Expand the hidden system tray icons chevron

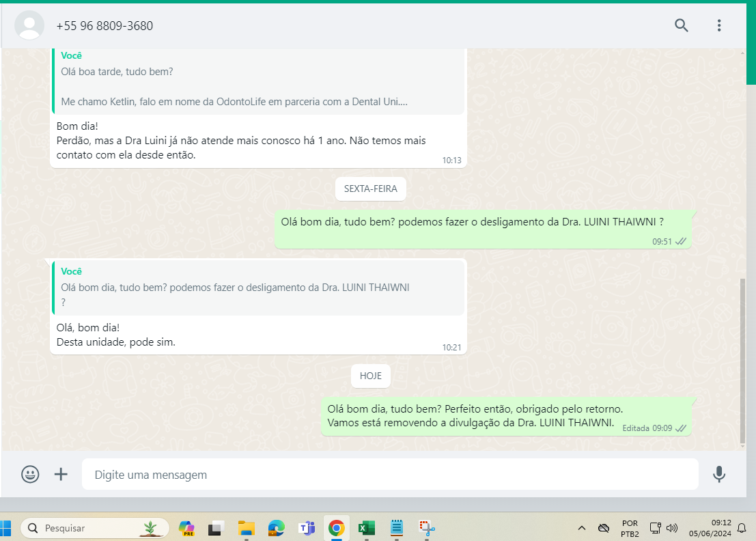(582, 528)
